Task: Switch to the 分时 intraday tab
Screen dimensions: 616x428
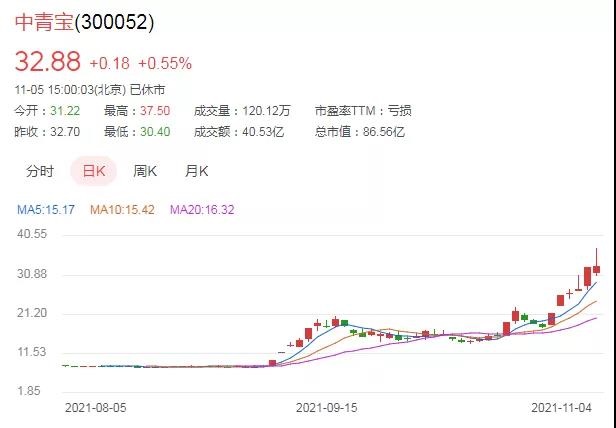Action: [40, 171]
